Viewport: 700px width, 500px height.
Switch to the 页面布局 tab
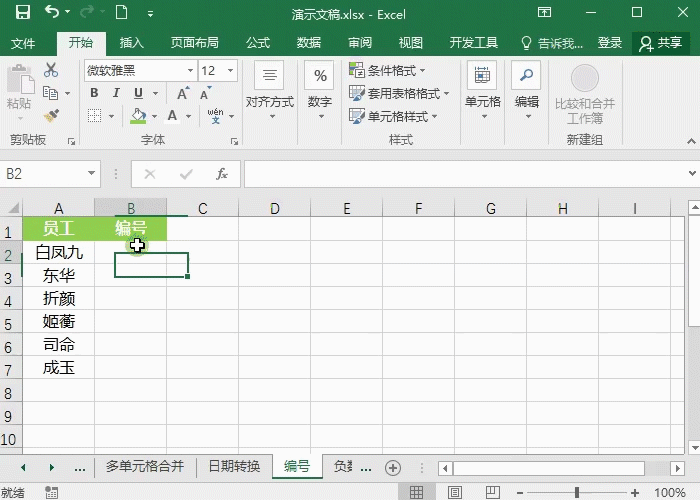click(x=195, y=43)
